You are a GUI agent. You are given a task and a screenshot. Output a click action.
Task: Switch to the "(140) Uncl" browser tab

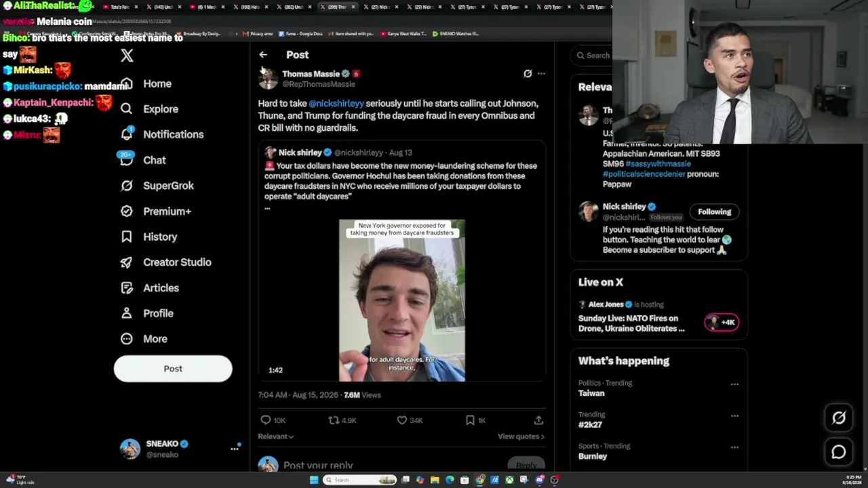[163, 7]
